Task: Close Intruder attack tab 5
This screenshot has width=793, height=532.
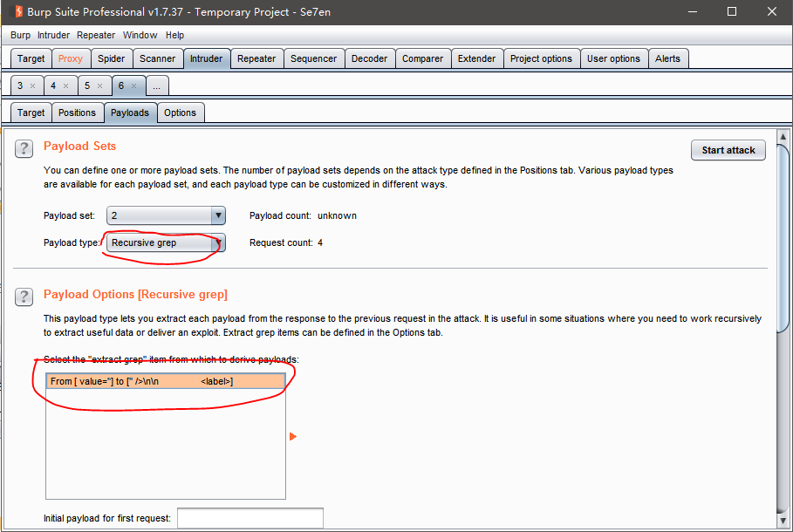Action: point(99,86)
